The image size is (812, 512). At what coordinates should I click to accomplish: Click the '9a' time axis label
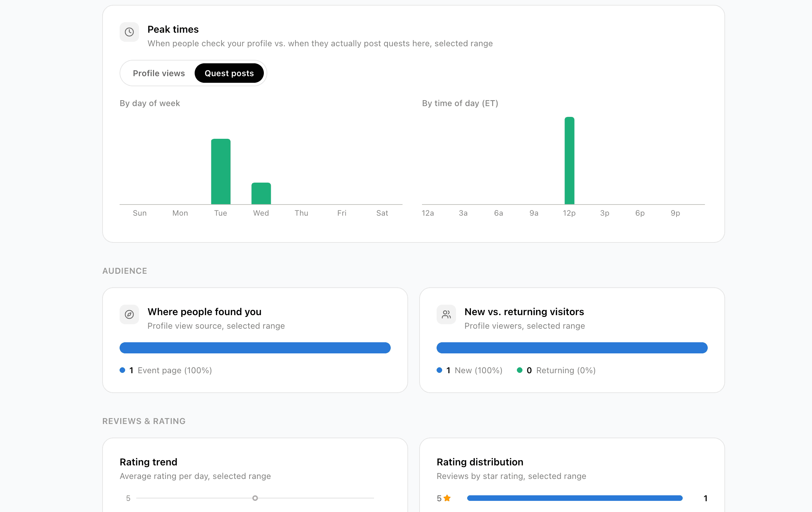(x=534, y=213)
